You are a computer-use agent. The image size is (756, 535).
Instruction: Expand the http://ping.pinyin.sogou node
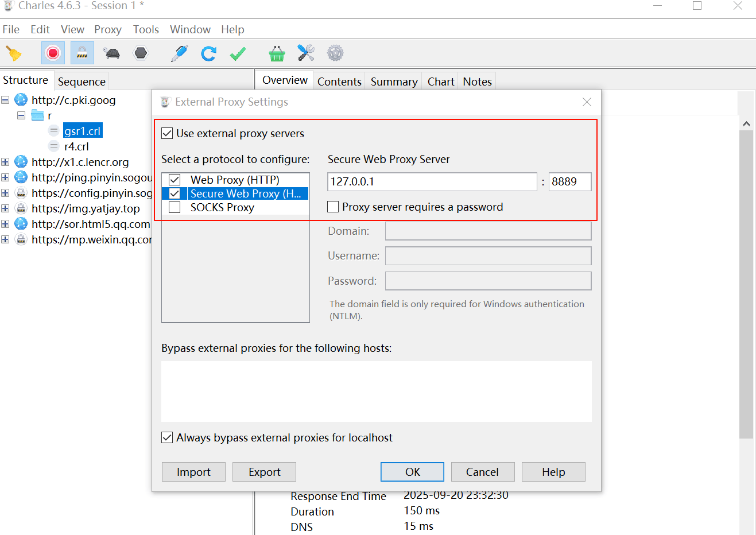tap(5, 177)
